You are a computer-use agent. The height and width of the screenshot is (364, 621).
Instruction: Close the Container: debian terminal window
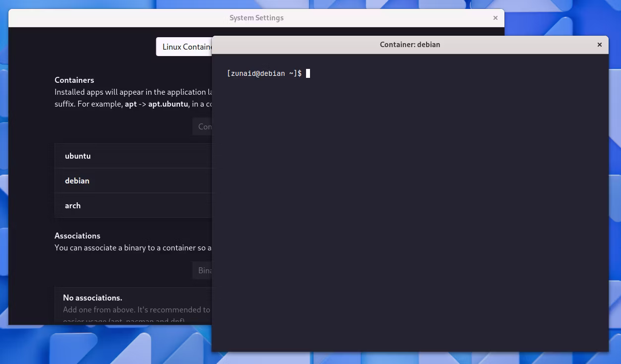coord(599,45)
